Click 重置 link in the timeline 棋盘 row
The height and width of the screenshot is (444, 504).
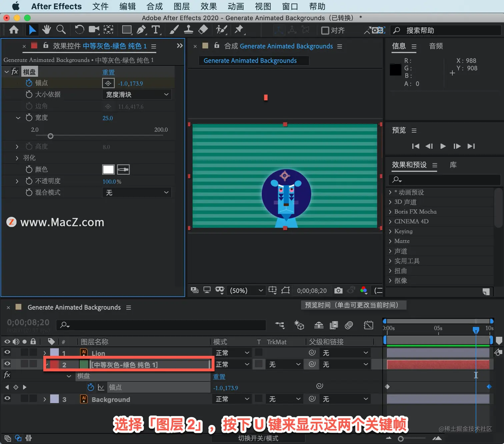pos(219,377)
